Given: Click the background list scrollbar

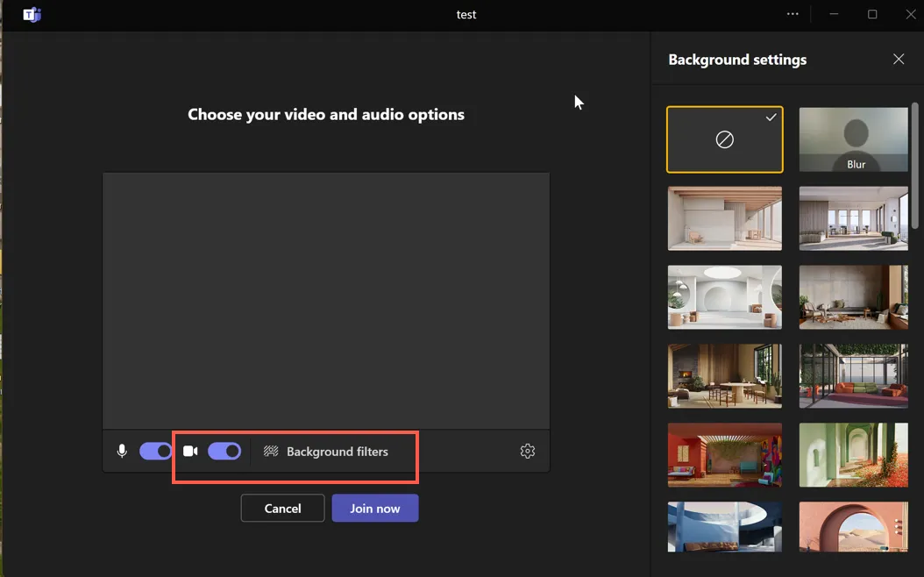Looking at the screenshot, I should [x=914, y=166].
